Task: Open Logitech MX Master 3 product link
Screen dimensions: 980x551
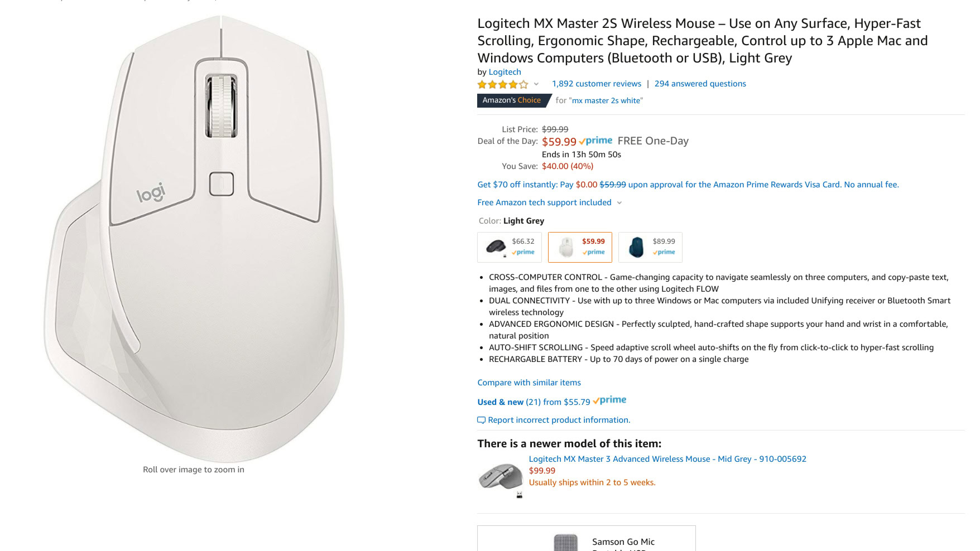Action: [667, 459]
